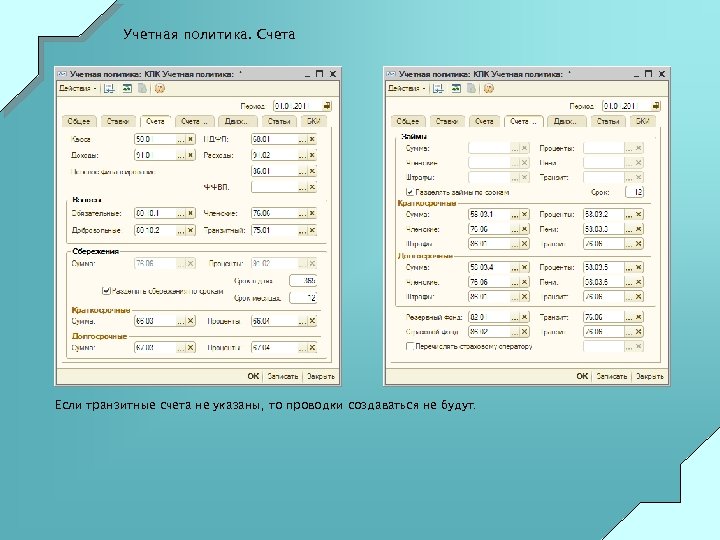720x540 pixels.
Task: Open account picker (...) for Обязательные field
Action: click(x=181, y=214)
